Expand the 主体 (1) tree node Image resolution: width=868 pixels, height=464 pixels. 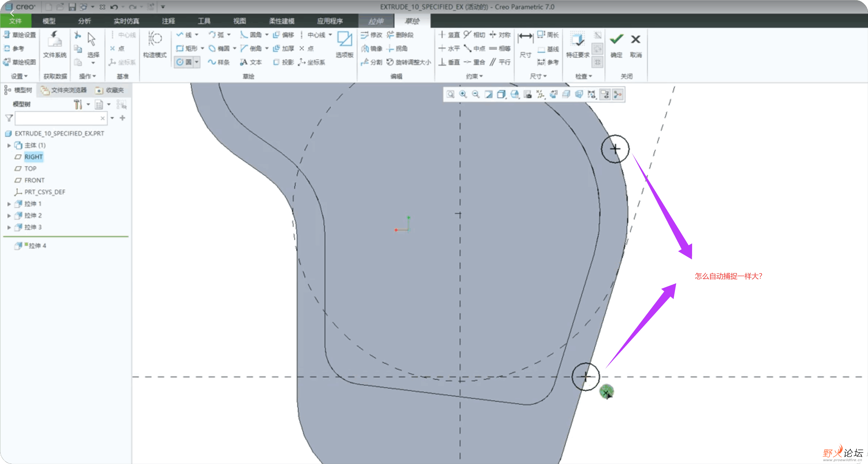pyautogui.click(x=9, y=146)
